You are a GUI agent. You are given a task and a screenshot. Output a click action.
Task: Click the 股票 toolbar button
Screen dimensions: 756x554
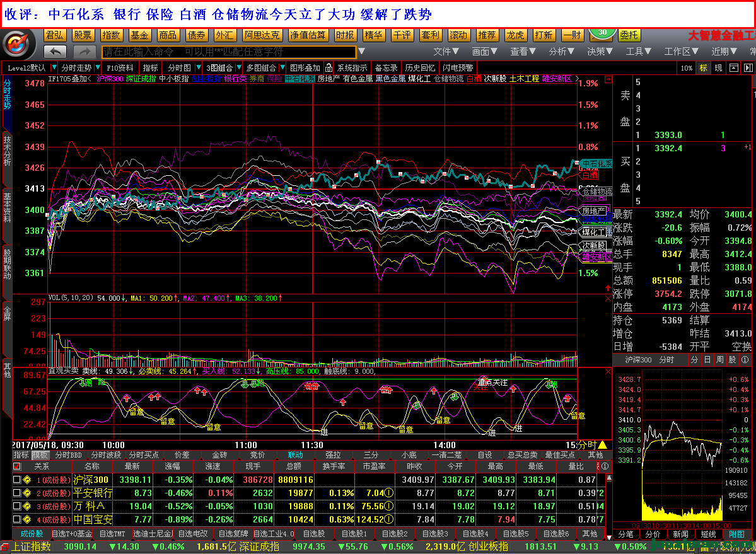click(x=83, y=35)
